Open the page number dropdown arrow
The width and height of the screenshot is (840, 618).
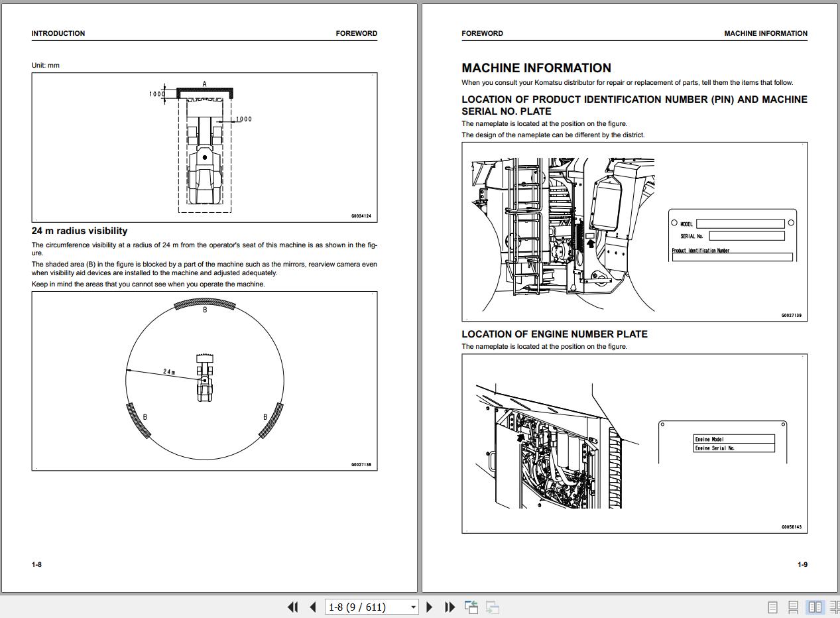[x=413, y=607]
